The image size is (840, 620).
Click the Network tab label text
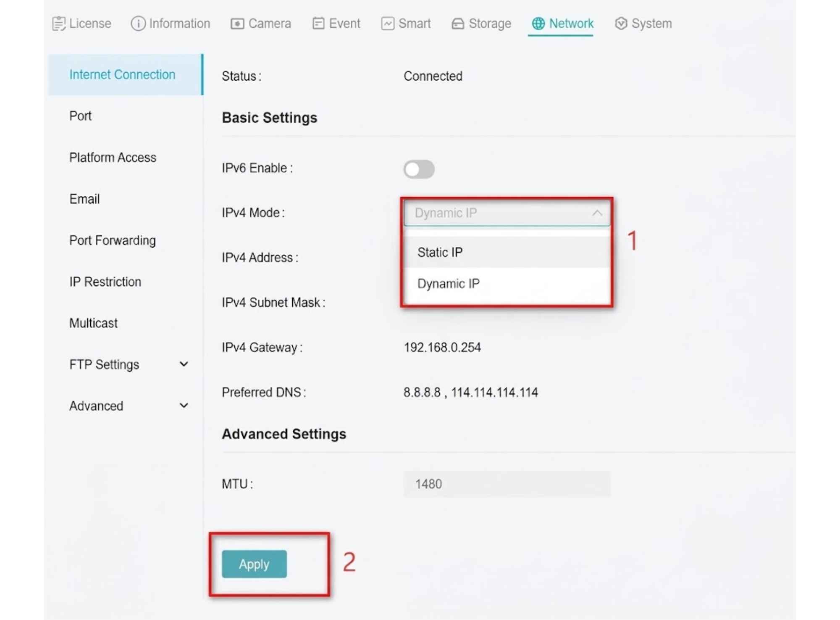click(571, 24)
